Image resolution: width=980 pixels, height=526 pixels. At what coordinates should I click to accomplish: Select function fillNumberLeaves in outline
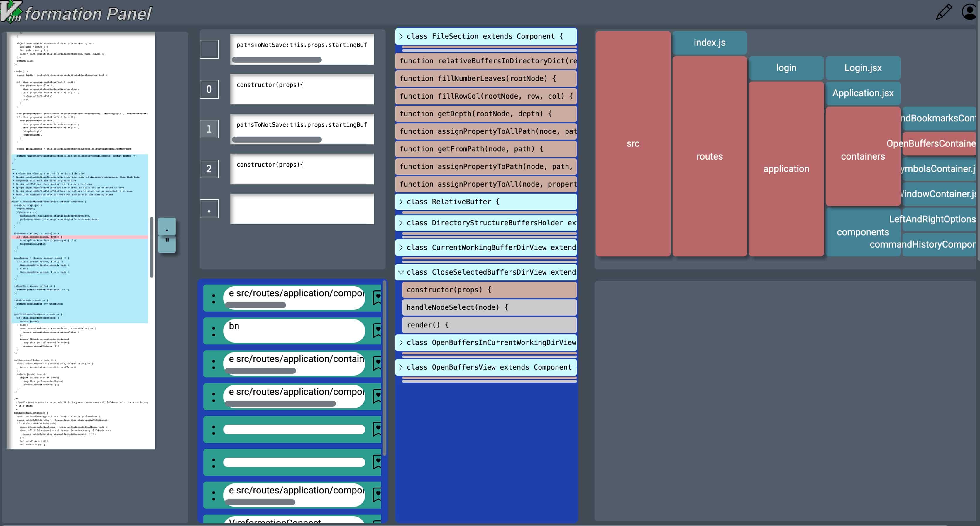tap(486, 78)
